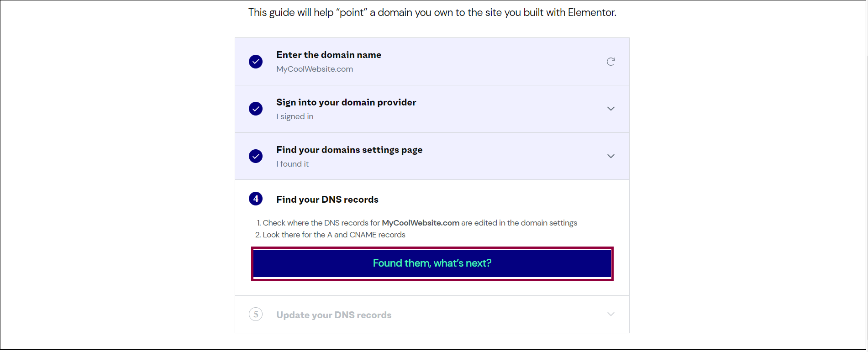This screenshot has height=352, width=868.
Task: Select the Update your DNS records heading
Action: [334, 315]
